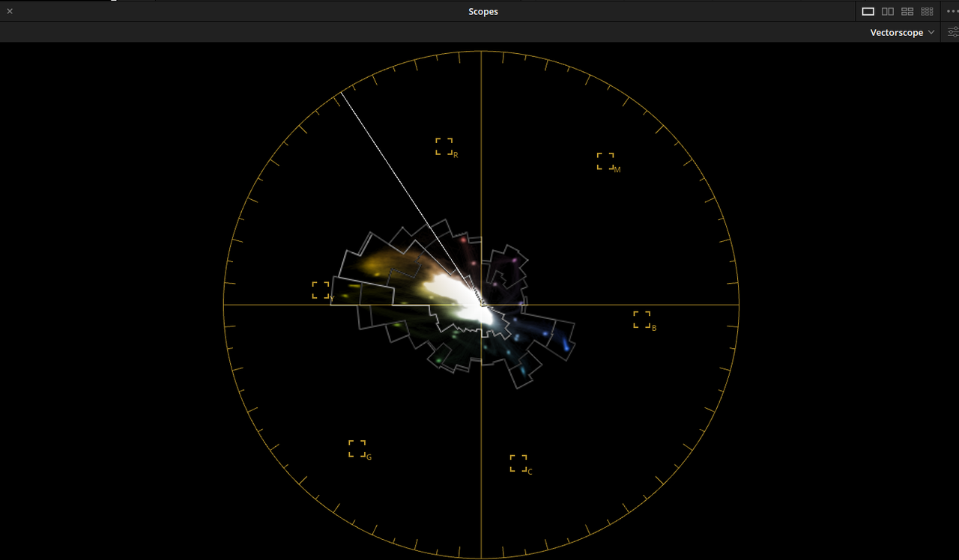Open scope display settings via sliders icon
Image resolution: width=959 pixels, height=560 pixels.
click(x=952, y=32)
